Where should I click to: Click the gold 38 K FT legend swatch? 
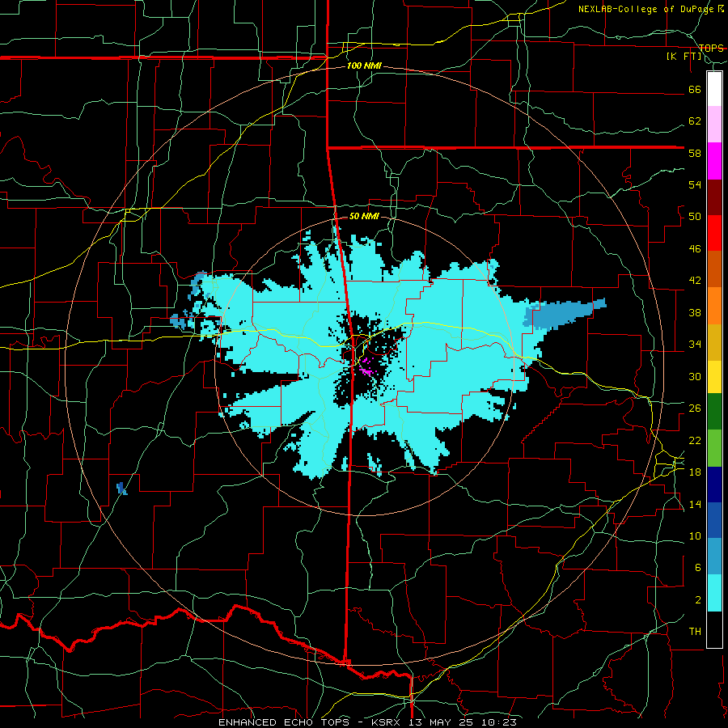[x=714, y=341]
